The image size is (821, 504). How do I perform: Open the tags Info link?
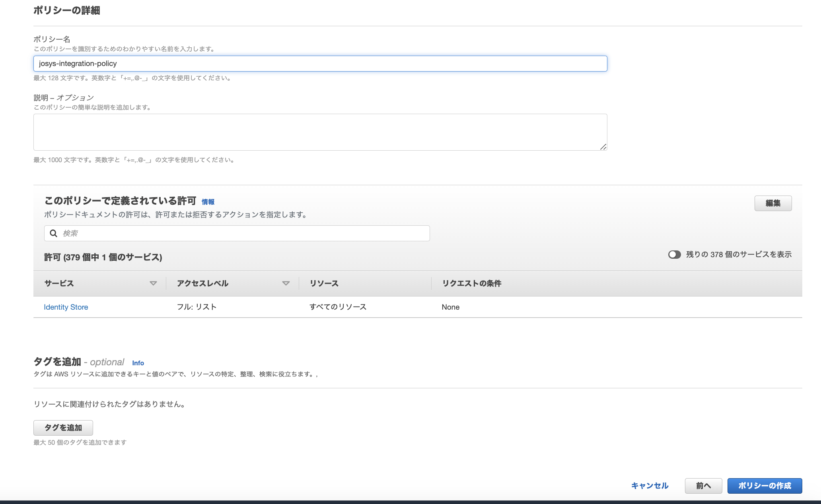[138, 363]
